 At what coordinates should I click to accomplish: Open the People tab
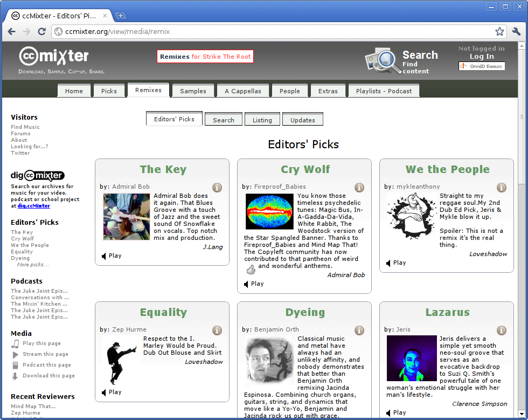point(290,91)
